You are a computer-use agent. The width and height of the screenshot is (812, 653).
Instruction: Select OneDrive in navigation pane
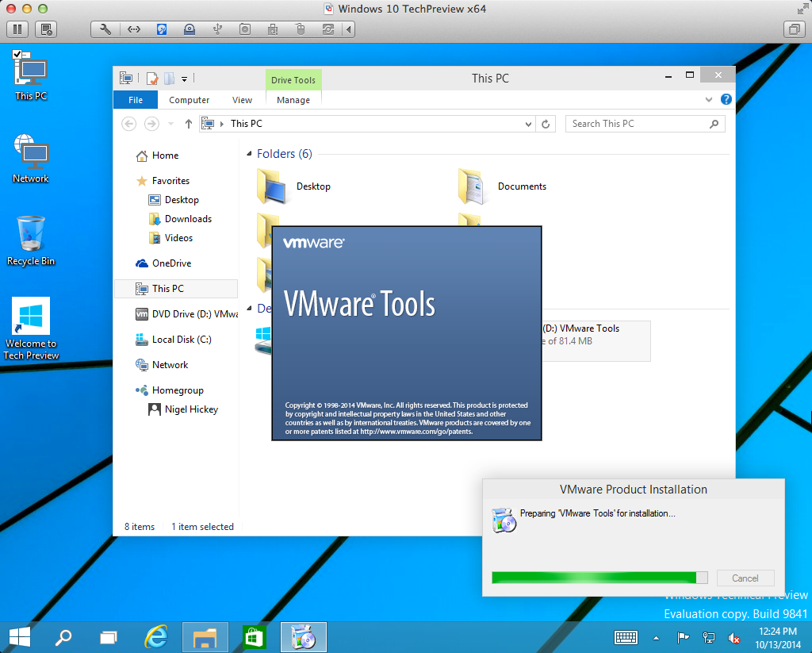click(x=163, y=263)
